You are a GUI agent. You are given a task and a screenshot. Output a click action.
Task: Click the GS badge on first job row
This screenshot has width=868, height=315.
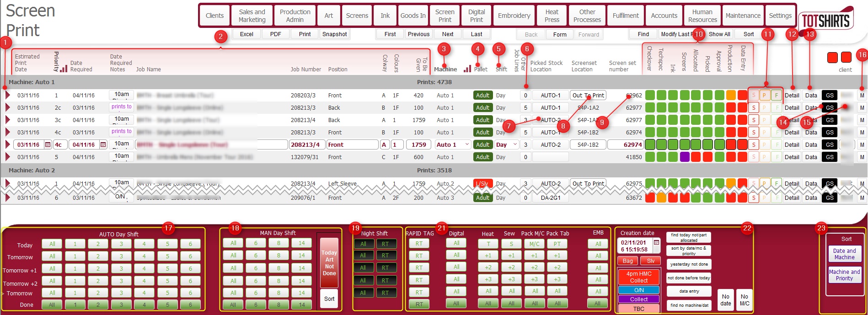[x=830, y=96]
